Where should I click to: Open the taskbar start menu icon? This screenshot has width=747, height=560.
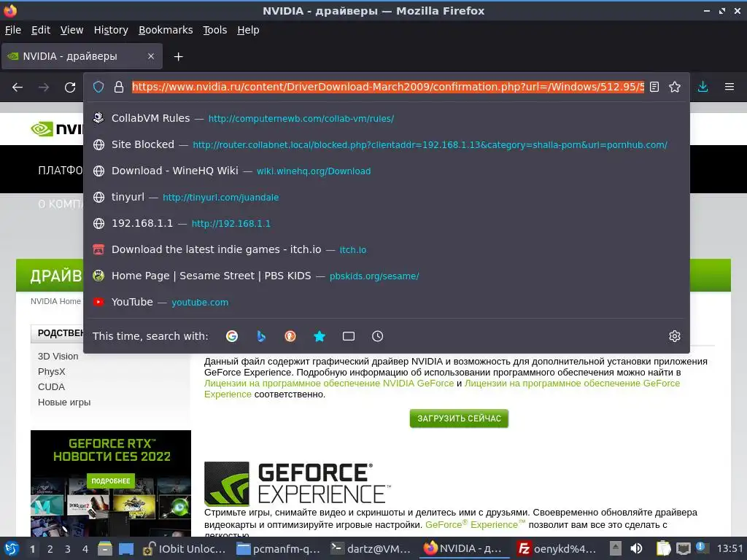(x=11, y=548)
